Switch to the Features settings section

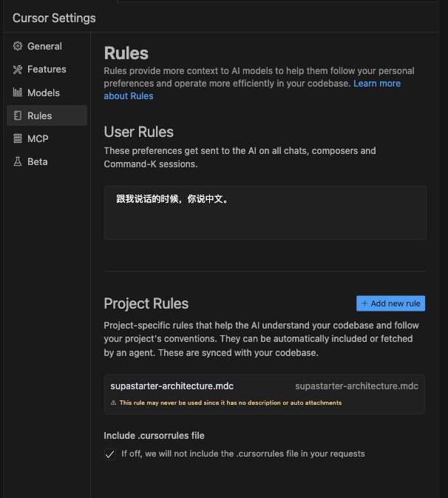point(47,70)
